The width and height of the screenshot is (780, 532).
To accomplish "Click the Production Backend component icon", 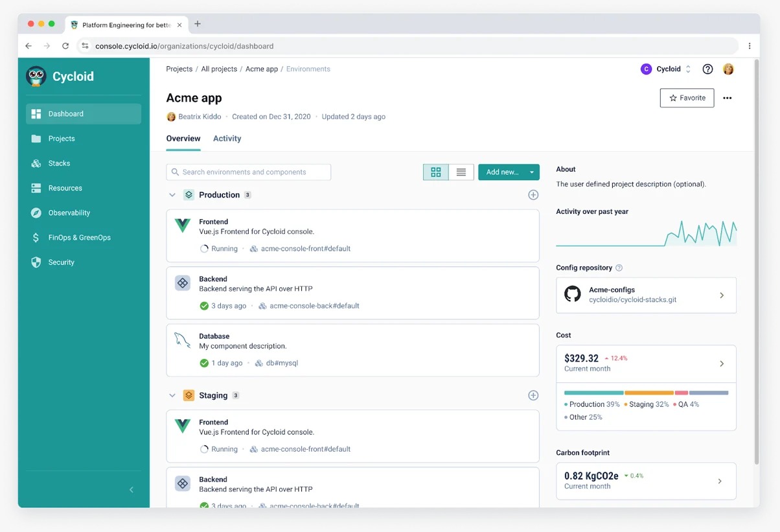I will 183,283.
